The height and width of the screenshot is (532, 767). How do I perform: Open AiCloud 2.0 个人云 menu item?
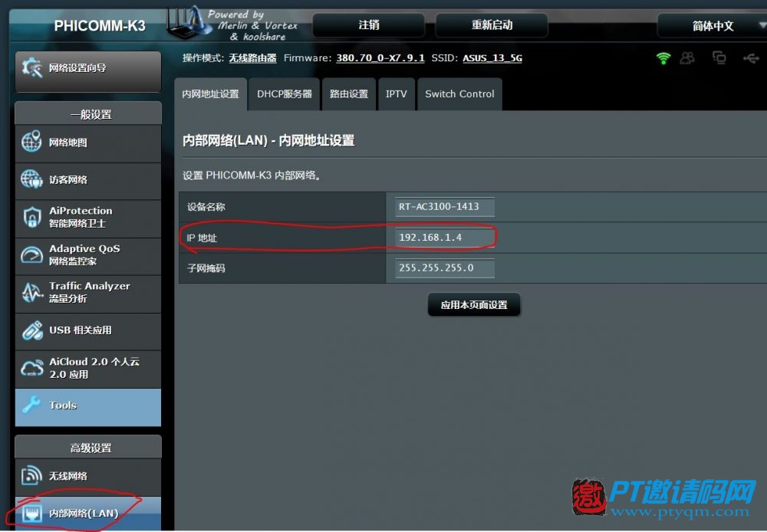tap(88, 368)
